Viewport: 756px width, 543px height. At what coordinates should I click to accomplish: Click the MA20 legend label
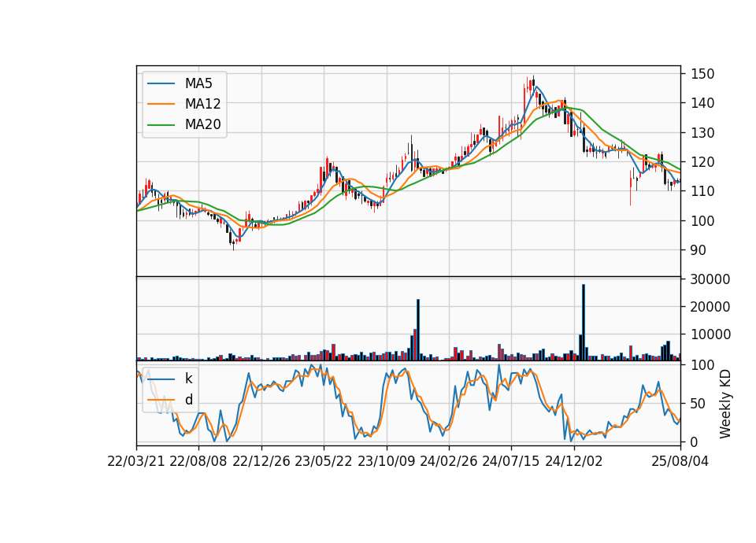point(202,125)
